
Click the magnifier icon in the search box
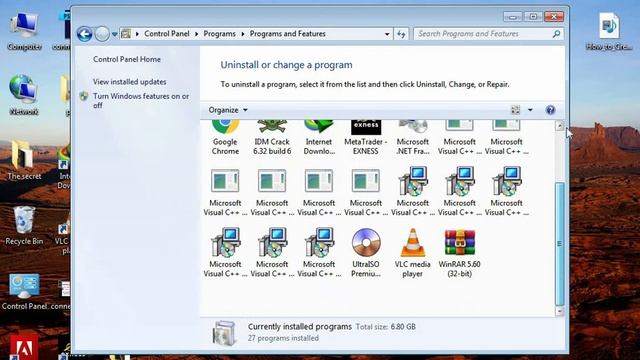pyautogui.click(x=556, y=34)
